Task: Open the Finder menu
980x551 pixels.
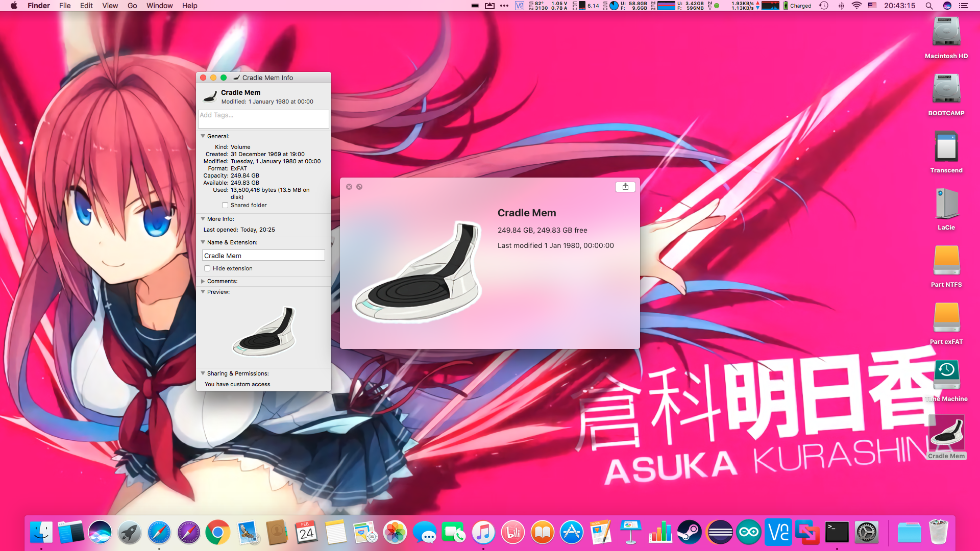Action: (x=39, y=6)
